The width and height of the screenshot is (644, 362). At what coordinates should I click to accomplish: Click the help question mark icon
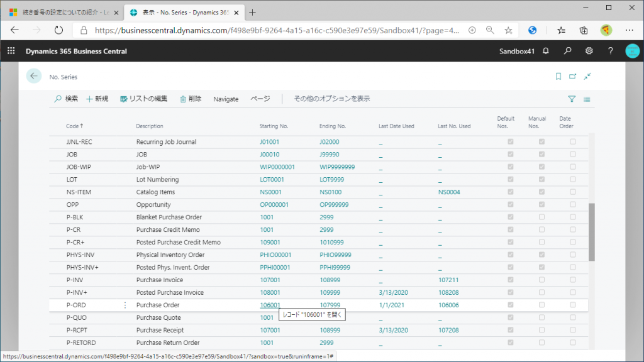point(610,51)
